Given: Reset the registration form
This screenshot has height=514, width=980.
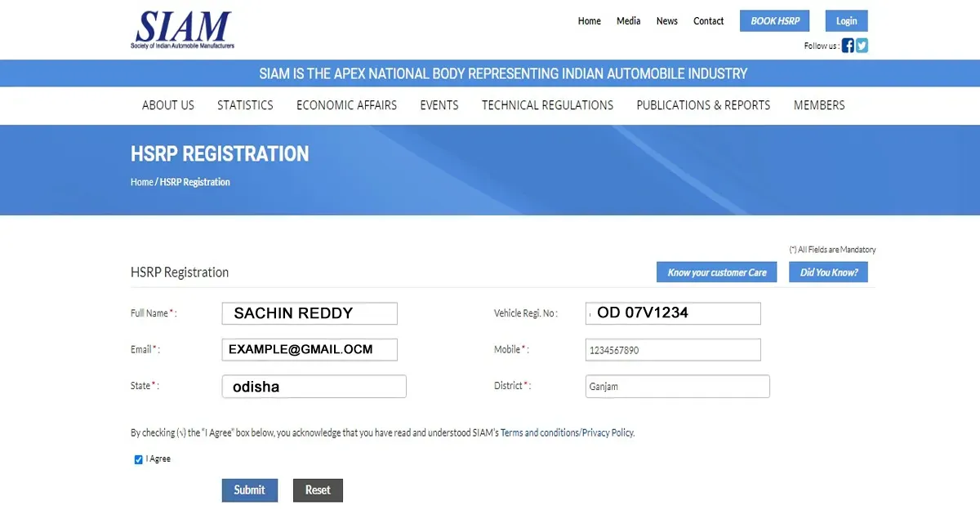Looking at the screenshot, I should 318,490.
